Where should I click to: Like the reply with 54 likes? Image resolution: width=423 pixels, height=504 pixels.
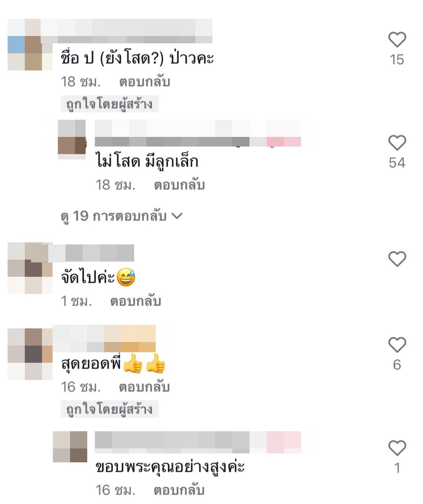[x=397, y=143]
